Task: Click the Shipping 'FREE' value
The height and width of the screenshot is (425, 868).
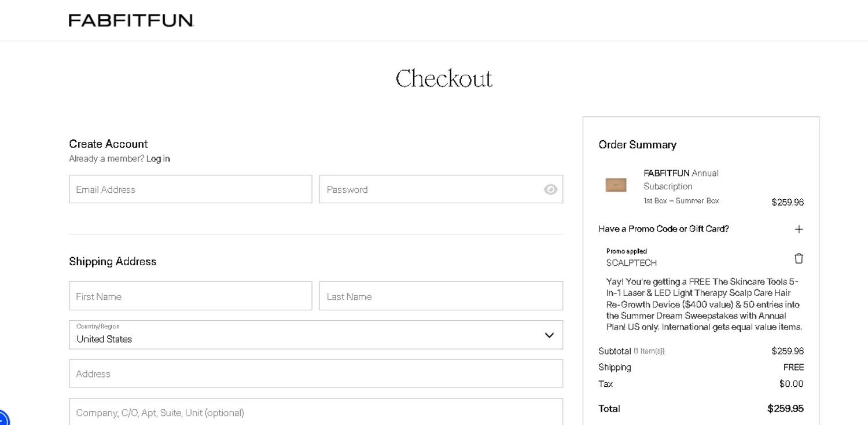Action: (793, 367)
